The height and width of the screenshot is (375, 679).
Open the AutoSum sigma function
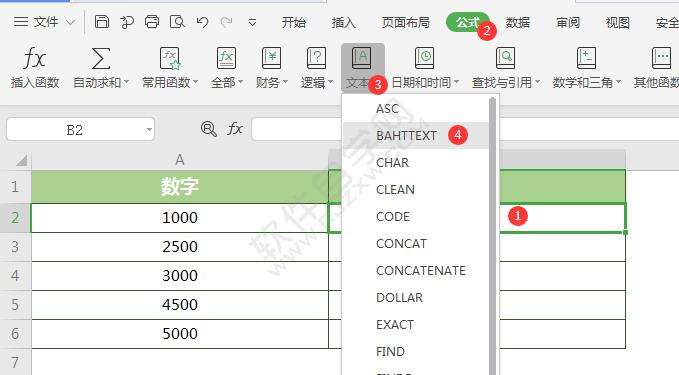click(x=100, y=58)
